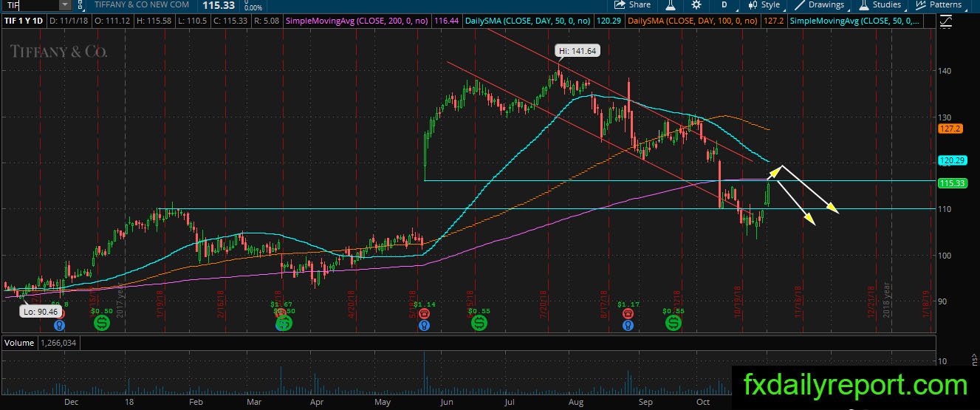Click the blue lightbulb icon near the Lo label
980x410 pixels.
(x=60, y=324)
